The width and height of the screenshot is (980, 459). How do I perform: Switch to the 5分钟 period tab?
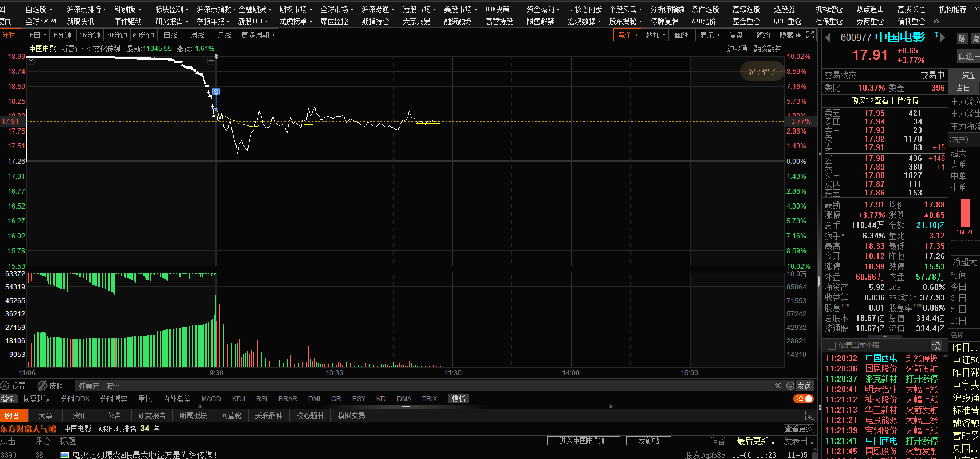[62, 35]
